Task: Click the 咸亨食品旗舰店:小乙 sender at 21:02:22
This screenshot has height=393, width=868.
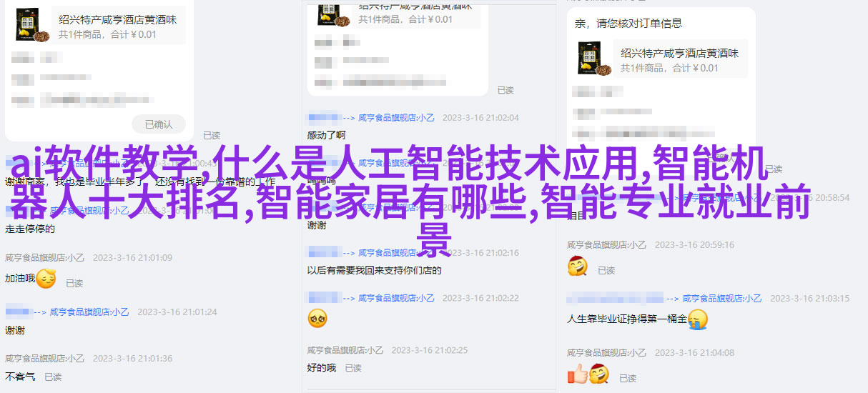Action: [396, 298]
